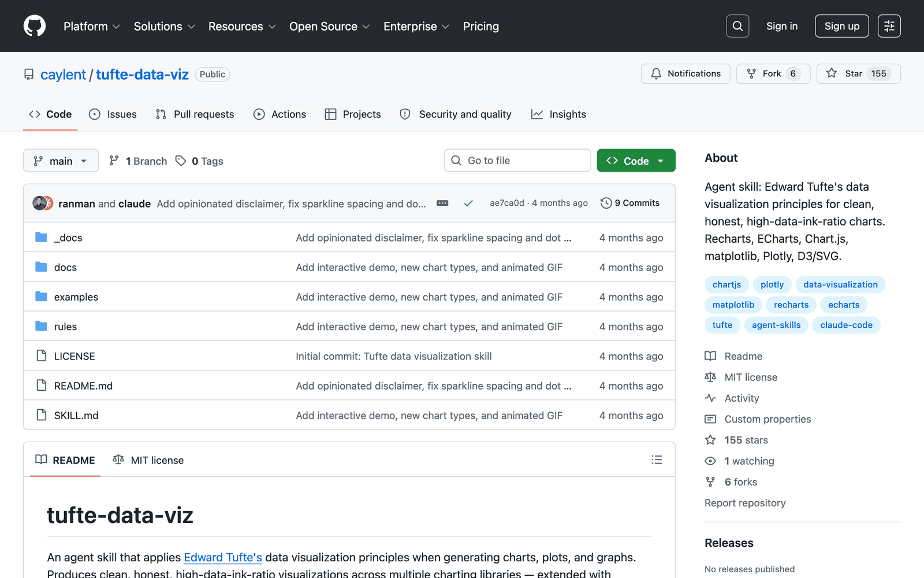Click the scale icon next to MIT license in About
The height and width of the screenshot is (578, 924).
(x=710, y=377)
